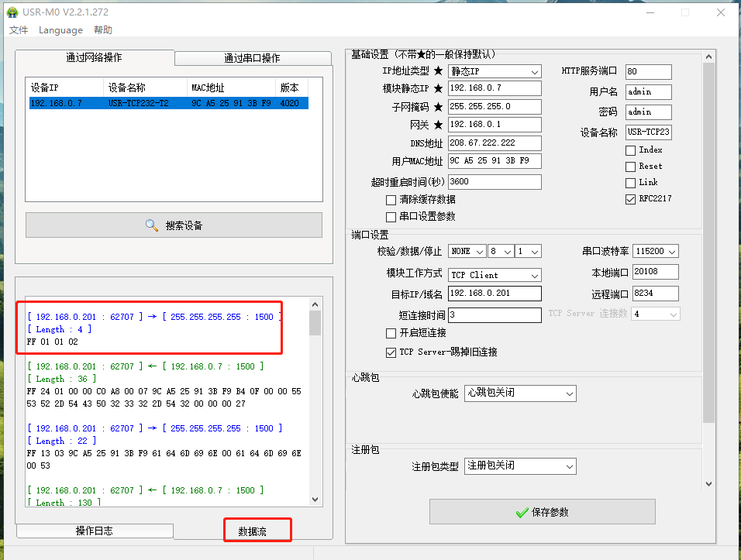
Task: Click the 搜索设备 button
Action: click(174, 225)
